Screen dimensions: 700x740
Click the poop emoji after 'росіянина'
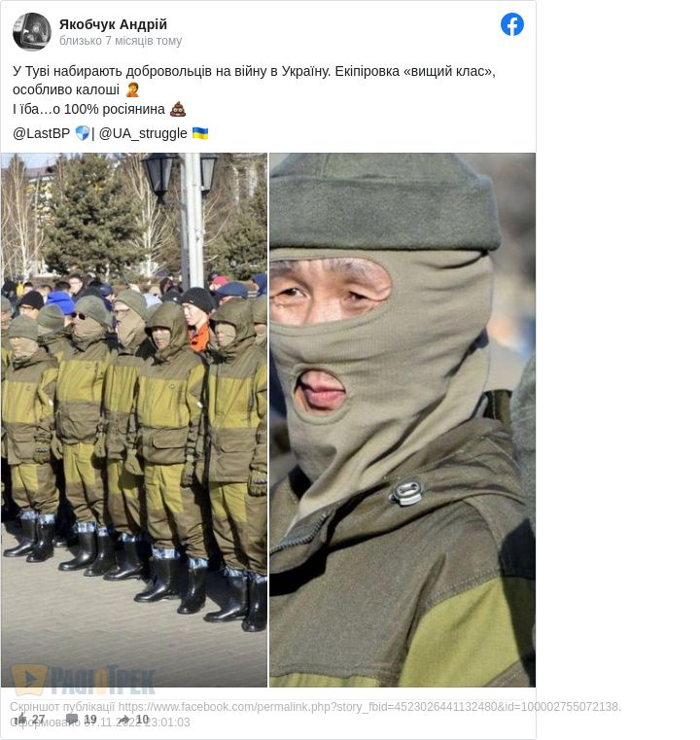(178, 109)
